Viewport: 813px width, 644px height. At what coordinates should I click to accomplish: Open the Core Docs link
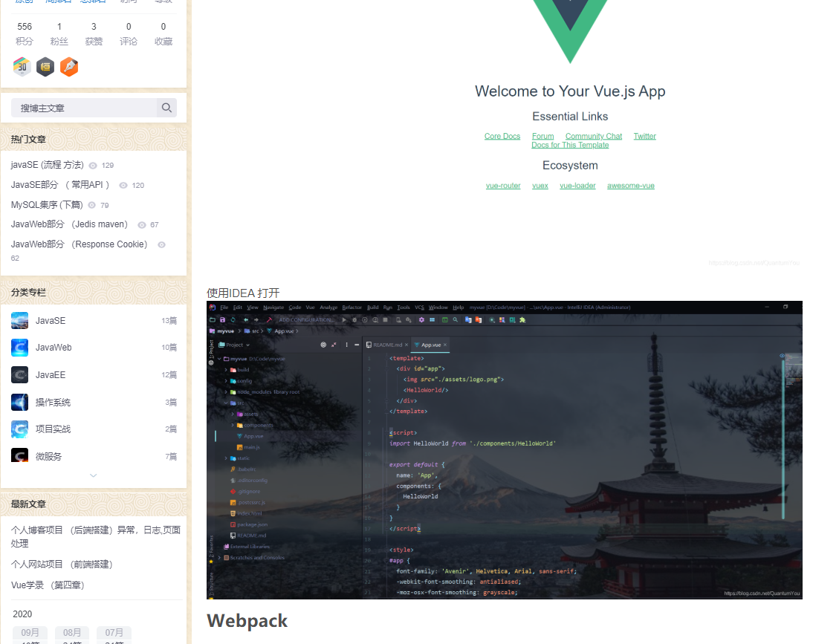[502, 136]
